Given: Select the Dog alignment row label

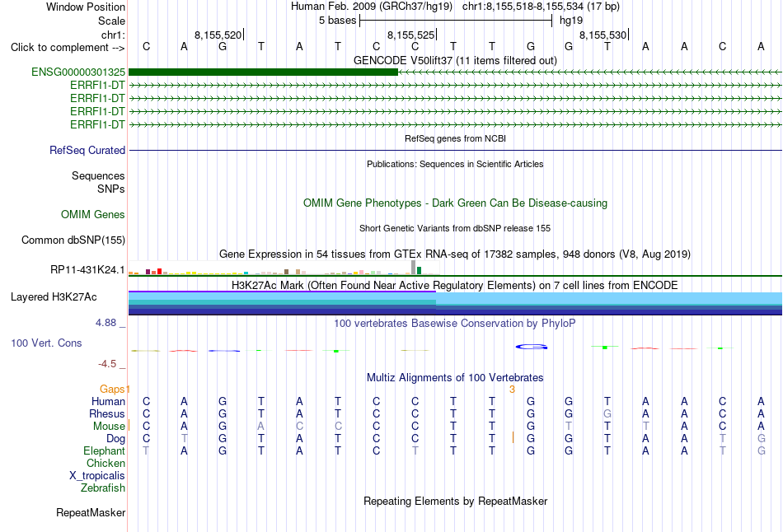Looking at the screenshot, I should (x=115, y=439).
